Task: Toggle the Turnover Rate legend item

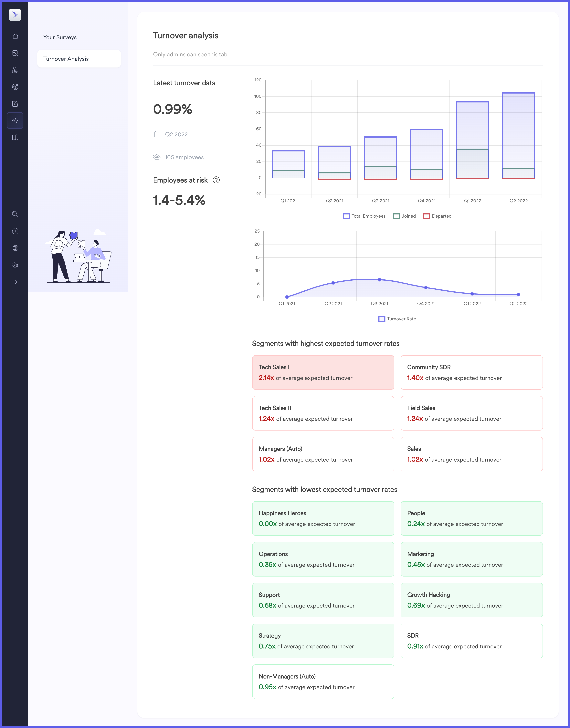Action: (397, 319)
